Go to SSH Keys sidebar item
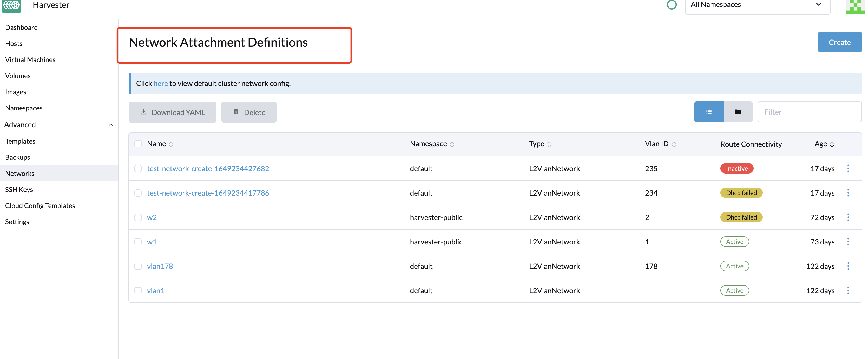The image size is (868, 359). pos(19,190)
